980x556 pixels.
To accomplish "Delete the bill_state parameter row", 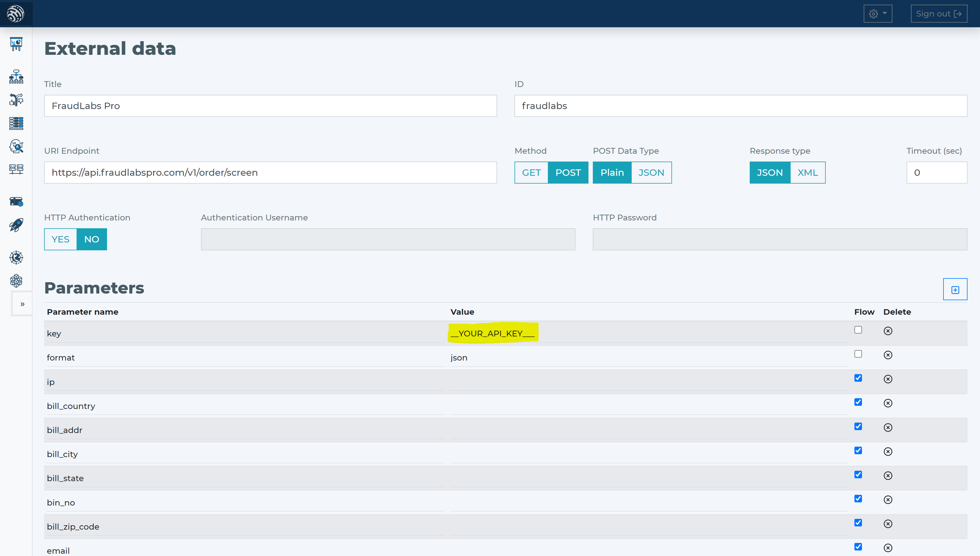I will pos(887,475).
